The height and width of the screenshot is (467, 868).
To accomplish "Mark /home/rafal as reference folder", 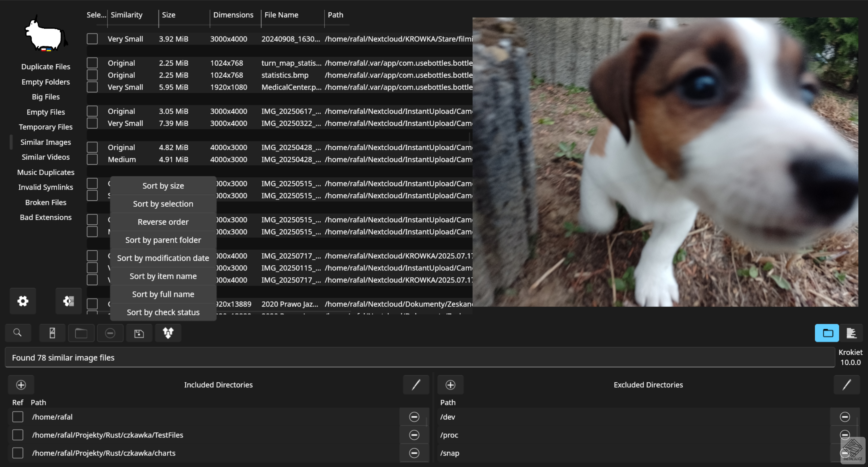I will 18,417.
